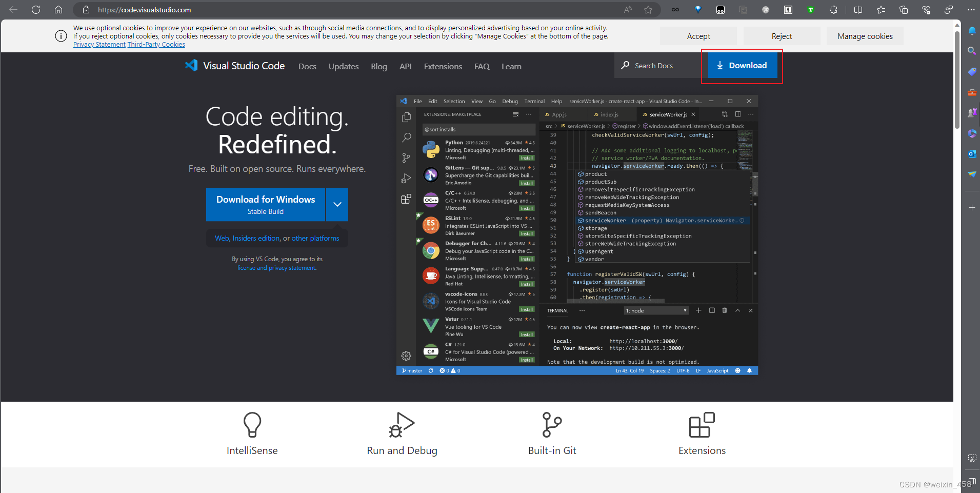Open Microsoft 365 icon in the Edge sidebar
Viewport: 980px width, 493px height.
point(972,133)
